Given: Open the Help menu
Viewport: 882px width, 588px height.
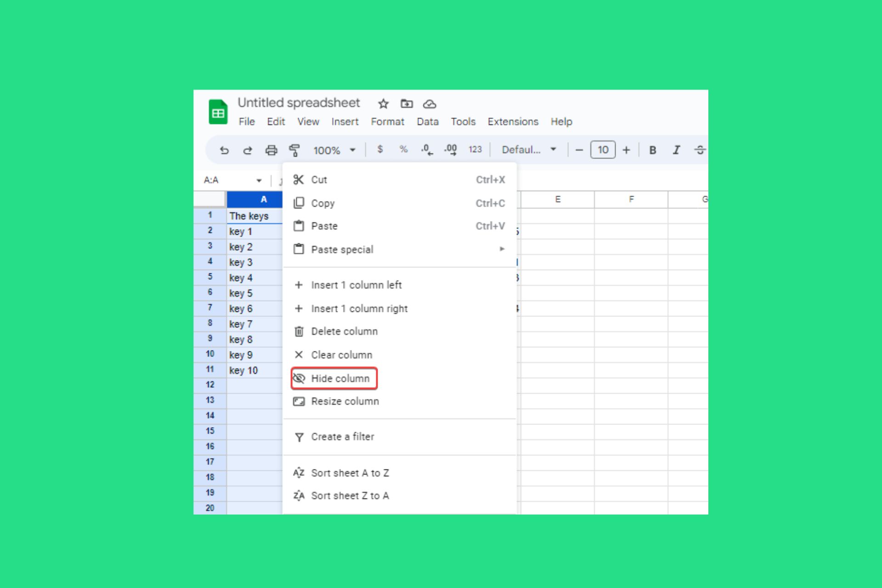Looking at the screenshot, I should point(561,122).
